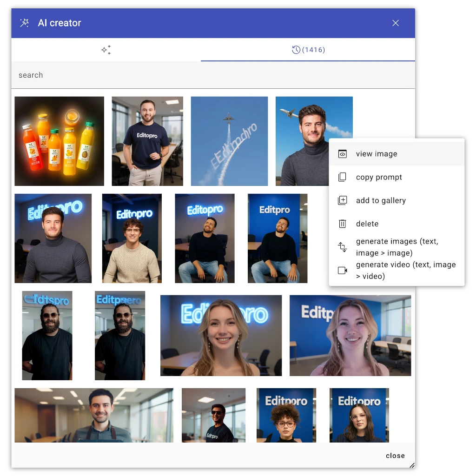Image resolution: width=476 pixels, height=476 pixels.
Task: Open smiling blonde woman on blue wall thumbnail
Action: tap(350, 336)
